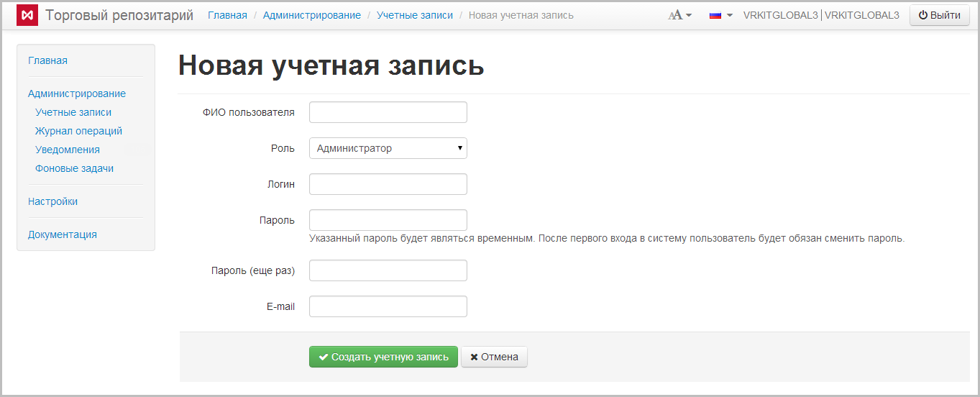Click into the Пароль field
Viewport: 980px width, 397px height.
click(388, 220)
